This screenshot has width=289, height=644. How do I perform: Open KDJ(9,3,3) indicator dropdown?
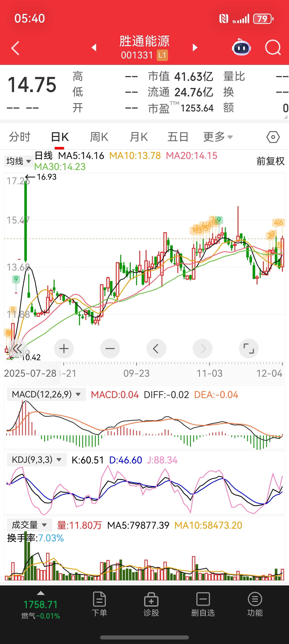pyautogui.click(x=37, y=459)
